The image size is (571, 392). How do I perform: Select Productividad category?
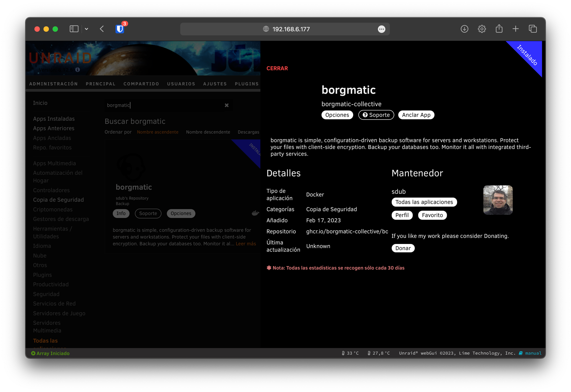click(51, 284)
